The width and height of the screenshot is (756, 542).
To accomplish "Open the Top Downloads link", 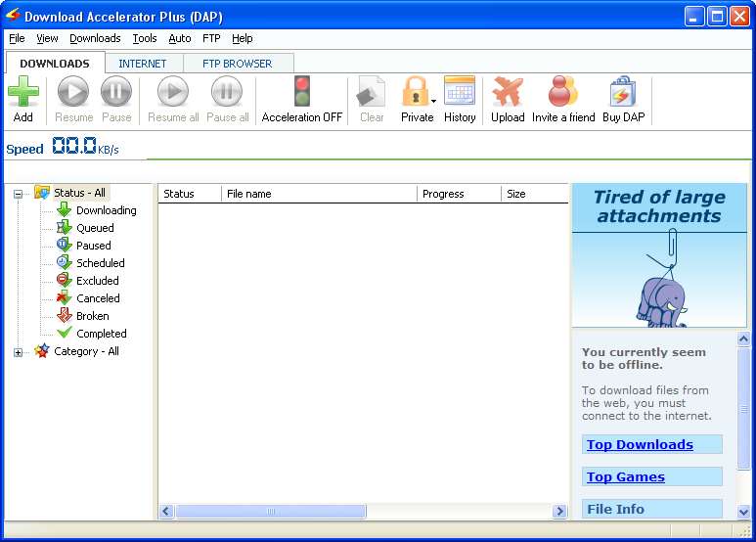I will (x=640, y=444).
